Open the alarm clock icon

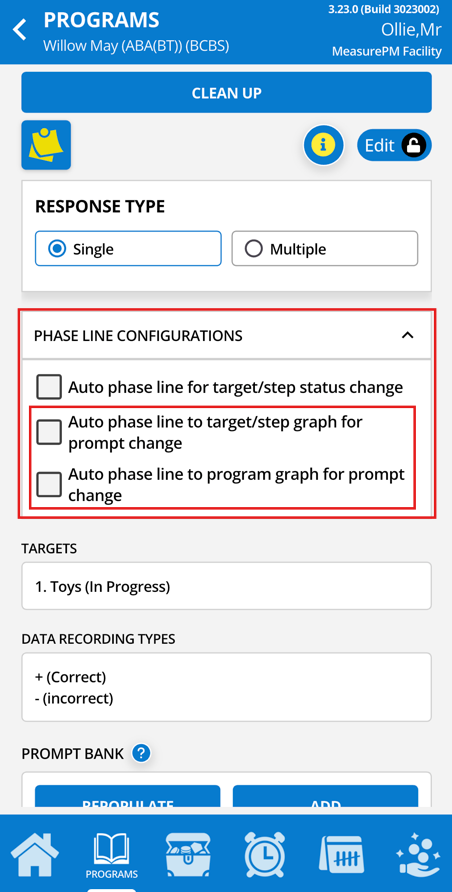click(264, 854)
